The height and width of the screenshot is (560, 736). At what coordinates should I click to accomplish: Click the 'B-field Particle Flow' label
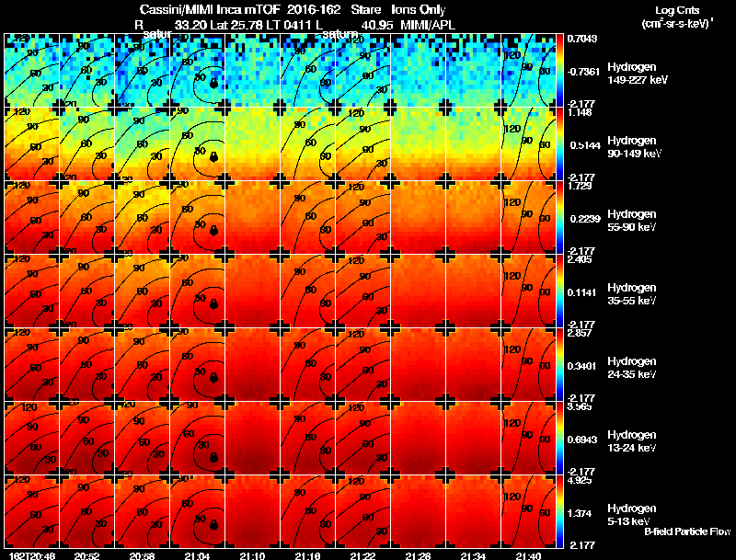(687, 531)
